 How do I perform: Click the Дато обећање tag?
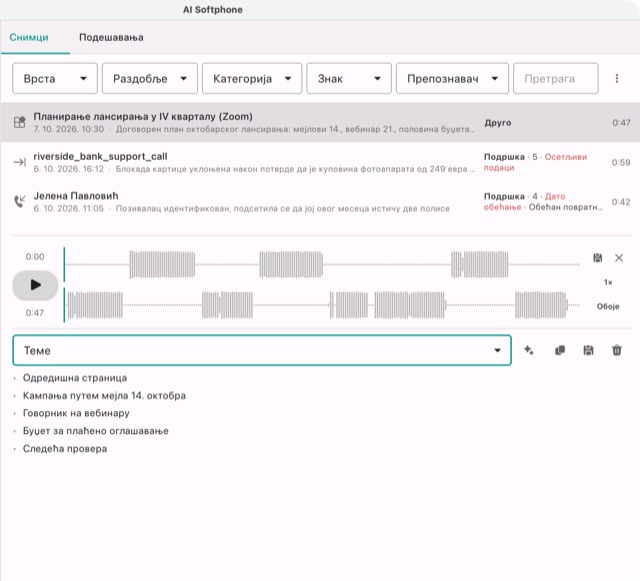point(524,202)
